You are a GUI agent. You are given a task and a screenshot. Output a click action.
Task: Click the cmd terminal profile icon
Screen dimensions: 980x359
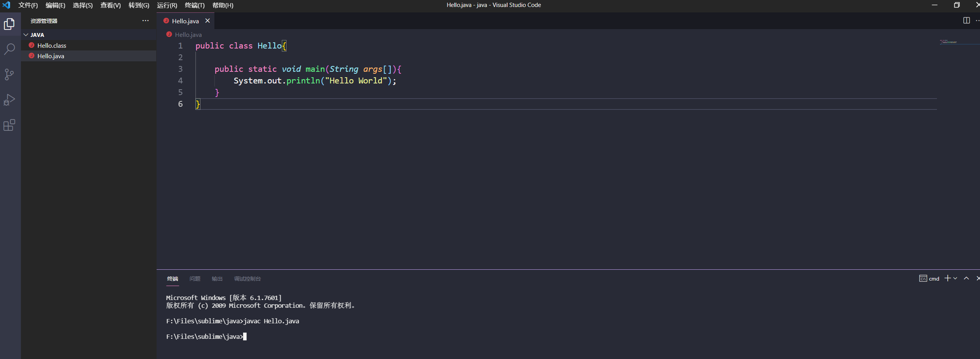click(x=923, y=279)
